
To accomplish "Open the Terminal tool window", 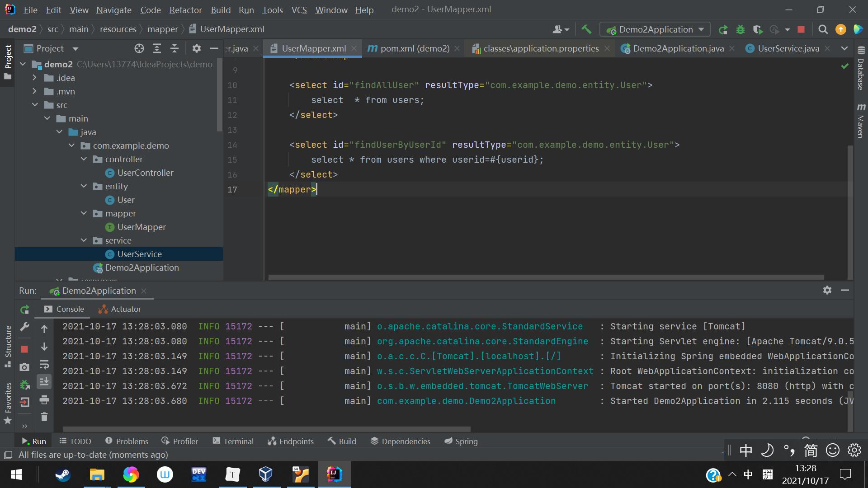I will pyautogui.click(x=233, y=441).
